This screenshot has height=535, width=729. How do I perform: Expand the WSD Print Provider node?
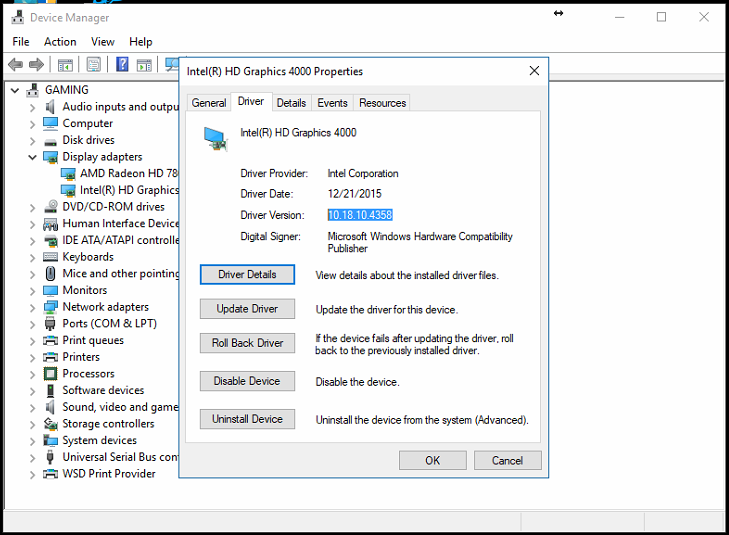point(32,475)
